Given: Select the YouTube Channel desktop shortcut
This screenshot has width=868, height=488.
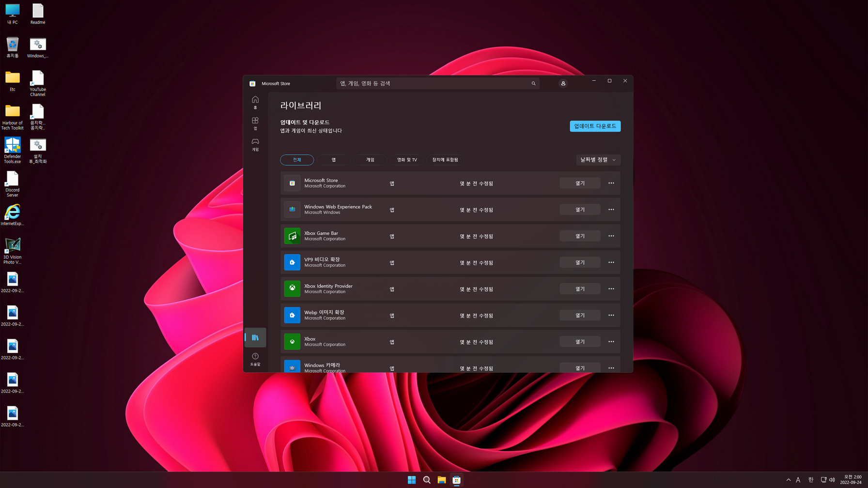Looking at the screenshot, I should tap(38, 83).
